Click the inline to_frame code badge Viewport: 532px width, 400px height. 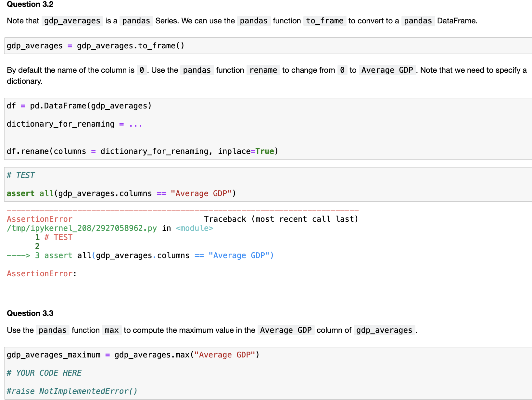coord(324,20)
